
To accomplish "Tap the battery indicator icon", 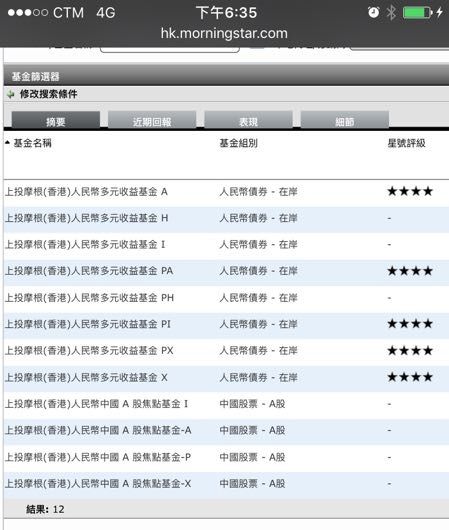I will 418,13.
